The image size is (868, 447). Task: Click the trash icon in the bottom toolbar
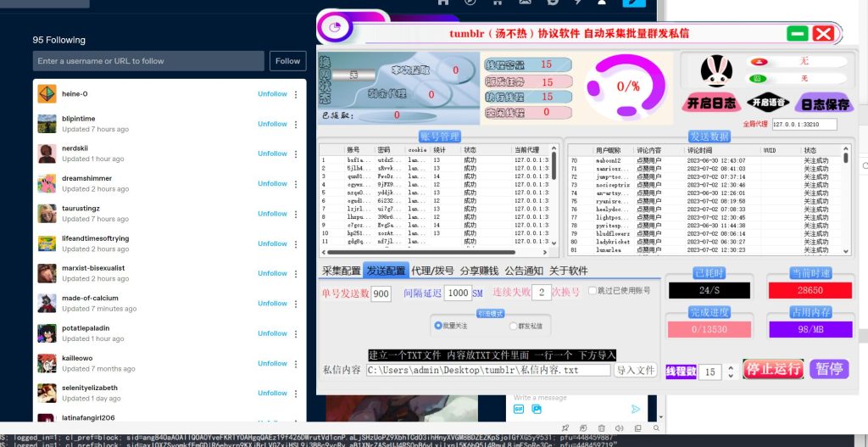[x=602, y=428]
